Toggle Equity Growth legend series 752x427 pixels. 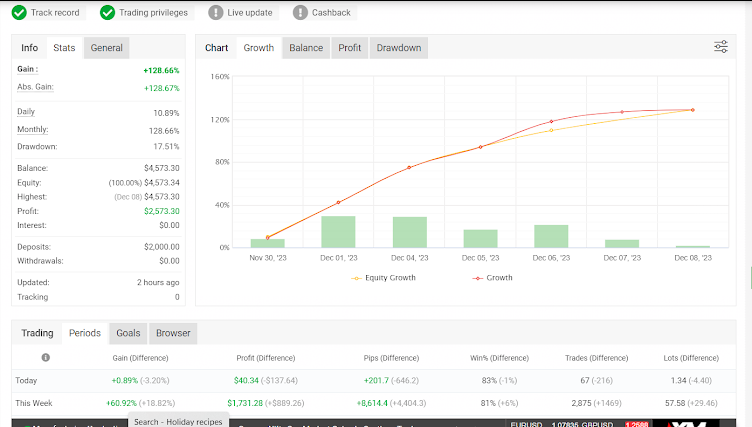[x=384, y=278]
